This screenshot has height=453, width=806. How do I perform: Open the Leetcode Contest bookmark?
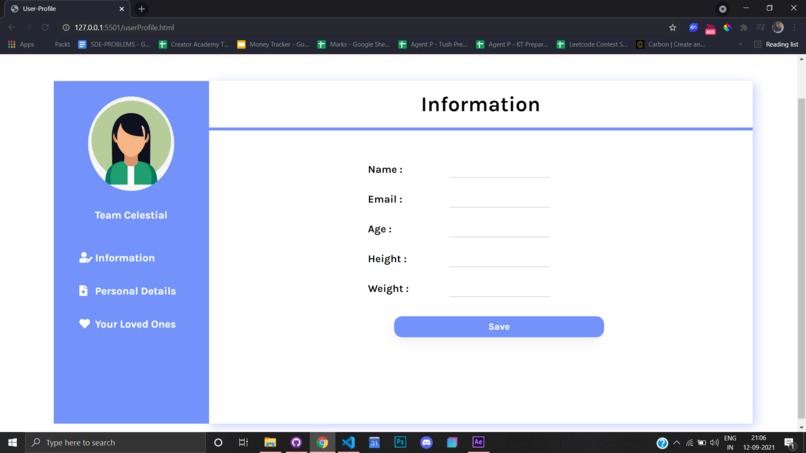(x=592, y=44)
